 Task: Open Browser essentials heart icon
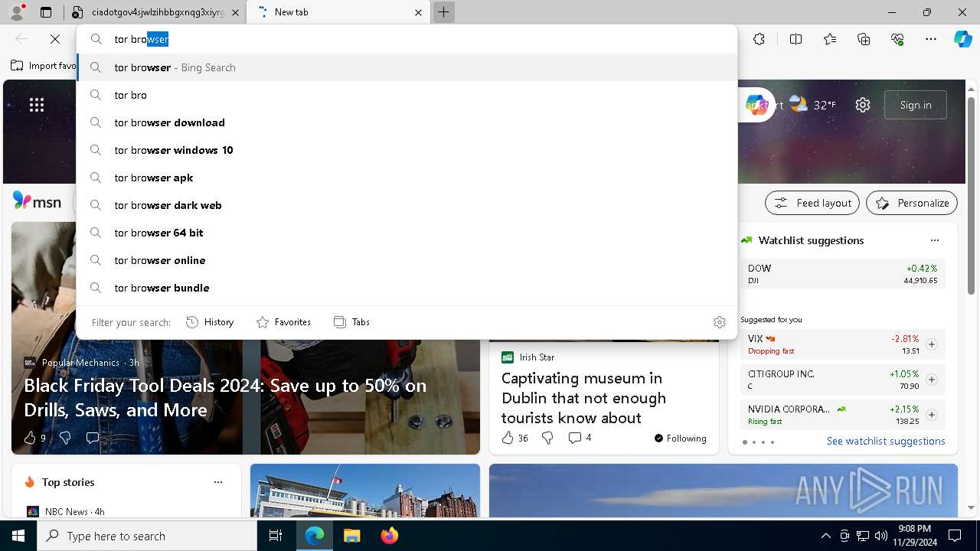(897, 39)
